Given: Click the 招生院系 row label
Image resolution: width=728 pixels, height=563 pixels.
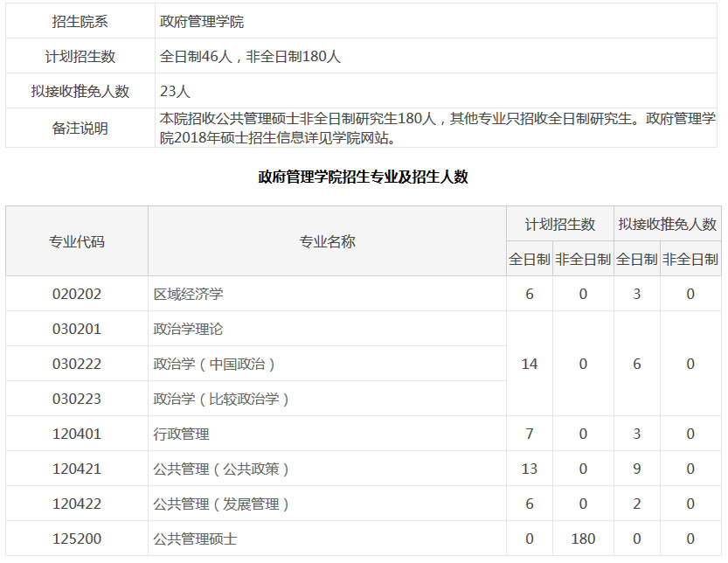Looking at the screenshot, I should point(80,21).
